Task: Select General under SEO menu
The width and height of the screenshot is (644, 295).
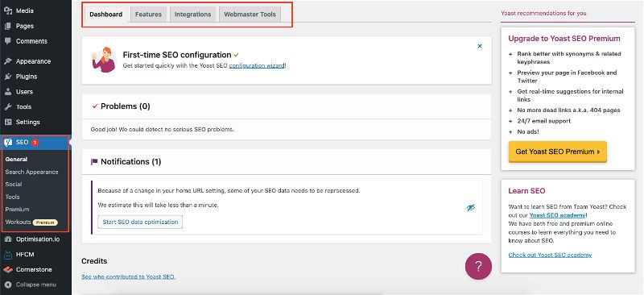Action: (x=16, y=160)
